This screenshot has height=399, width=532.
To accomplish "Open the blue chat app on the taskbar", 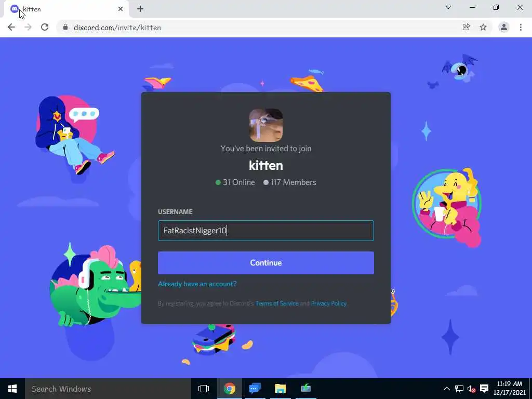I will [255, 389].
